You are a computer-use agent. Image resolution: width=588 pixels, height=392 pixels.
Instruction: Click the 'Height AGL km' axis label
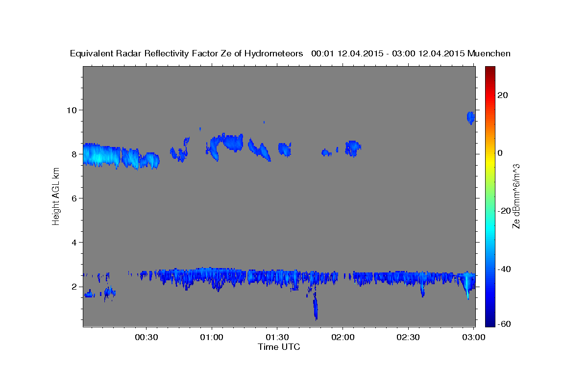(x=56, y=196)
